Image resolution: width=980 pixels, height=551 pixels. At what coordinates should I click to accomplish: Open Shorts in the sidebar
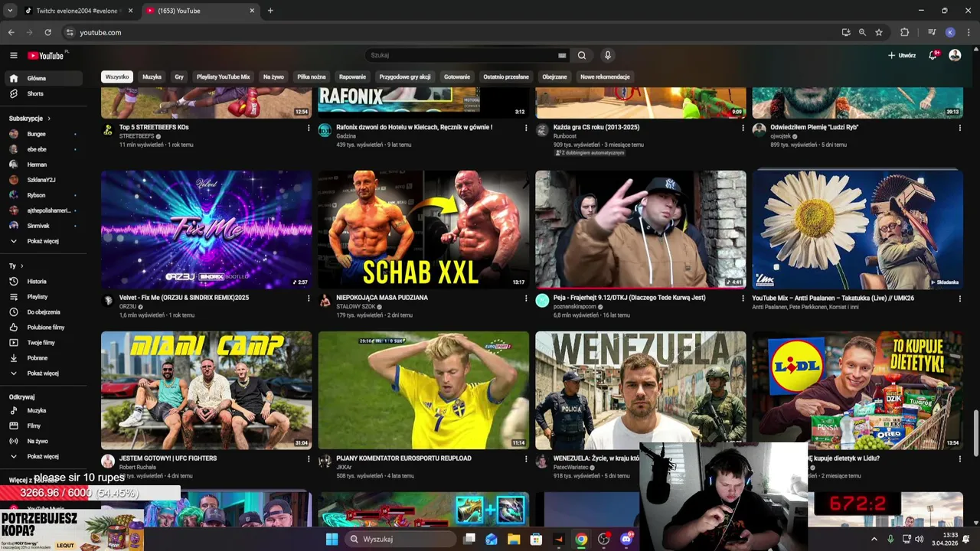pyautogui.click(x=43, y=93)
